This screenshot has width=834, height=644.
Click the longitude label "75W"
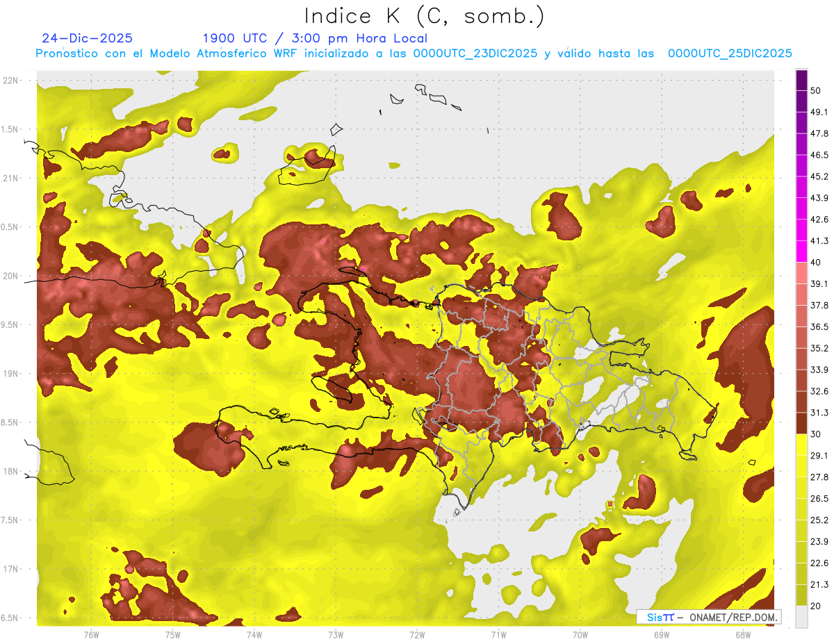coord(173,635)
